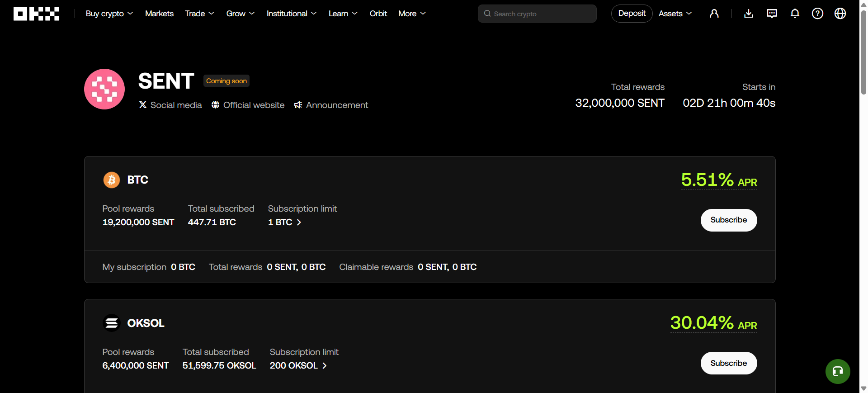Screen dimensions: 868x393
Task: Click the OKSOL pool name
Action: (x=146, y=323)
